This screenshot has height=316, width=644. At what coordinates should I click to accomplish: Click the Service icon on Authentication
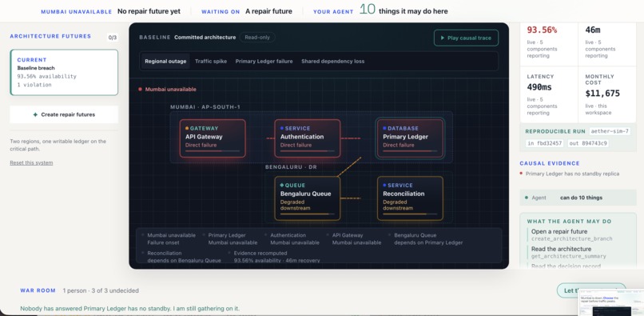pos(282,128)
